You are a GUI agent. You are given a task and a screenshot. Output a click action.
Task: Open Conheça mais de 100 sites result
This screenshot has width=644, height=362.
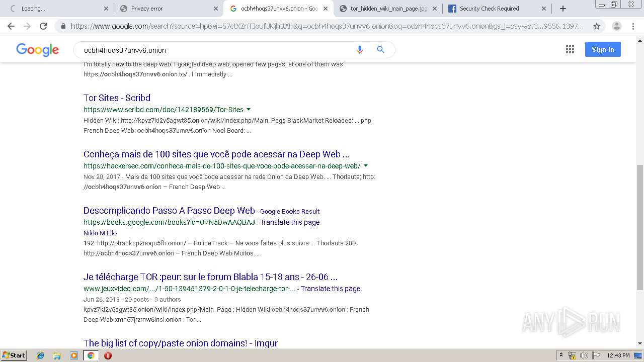216,154
